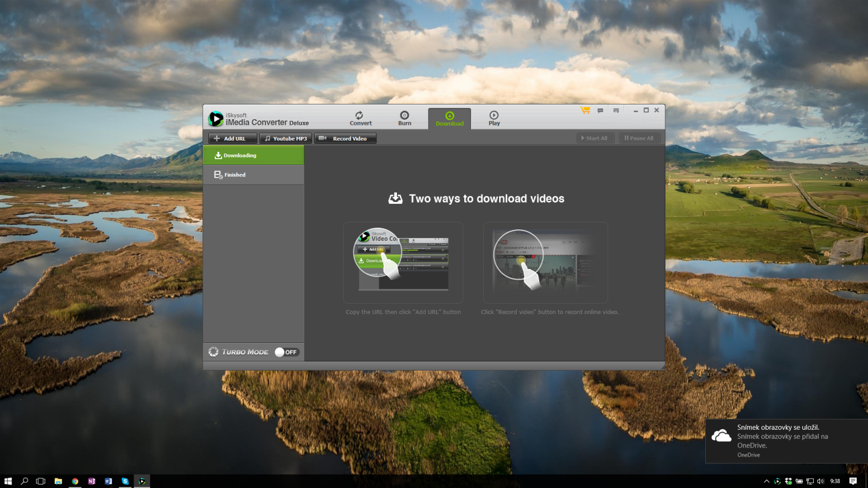Open Google Chrome from taskbar

tap(75, 481)
